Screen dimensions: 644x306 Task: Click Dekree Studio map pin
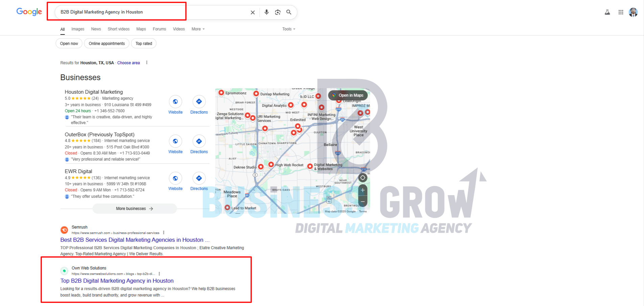(x=261, y=167)
